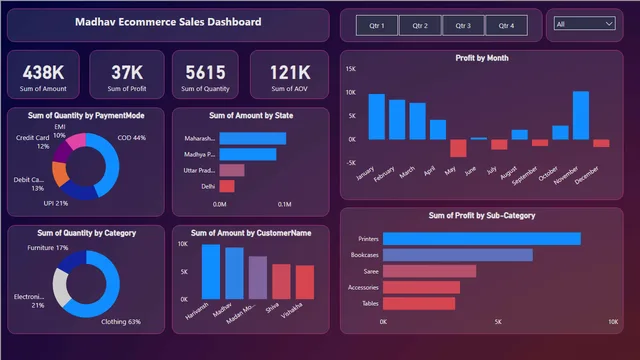Click the February profit bar
The height and width of the screenshot is (360, 640).
click(397, 120)
